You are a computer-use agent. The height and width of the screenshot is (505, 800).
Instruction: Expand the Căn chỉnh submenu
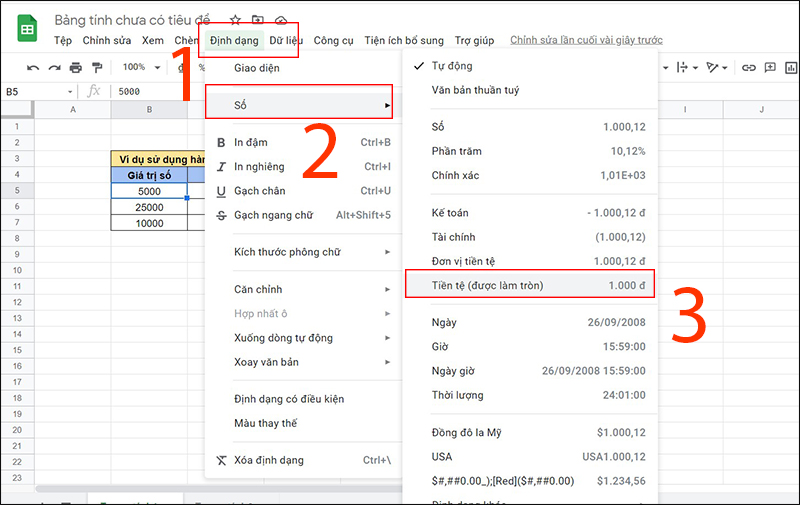coord(304,289)
